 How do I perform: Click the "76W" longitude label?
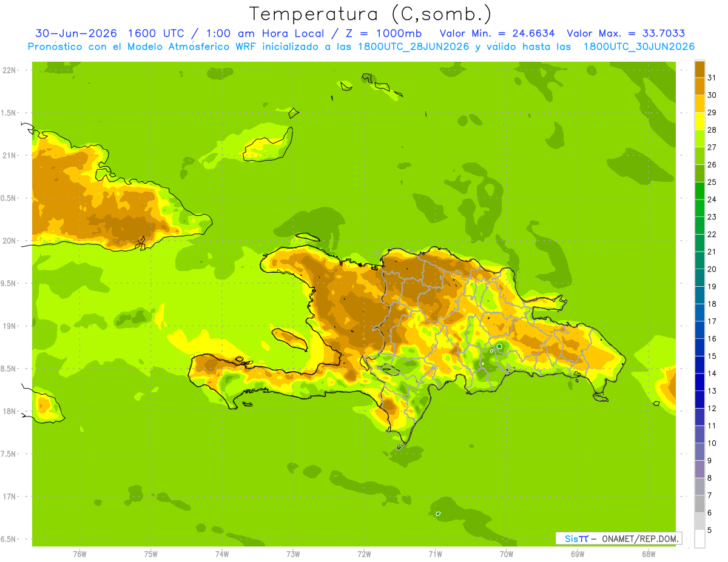(79, 554)
